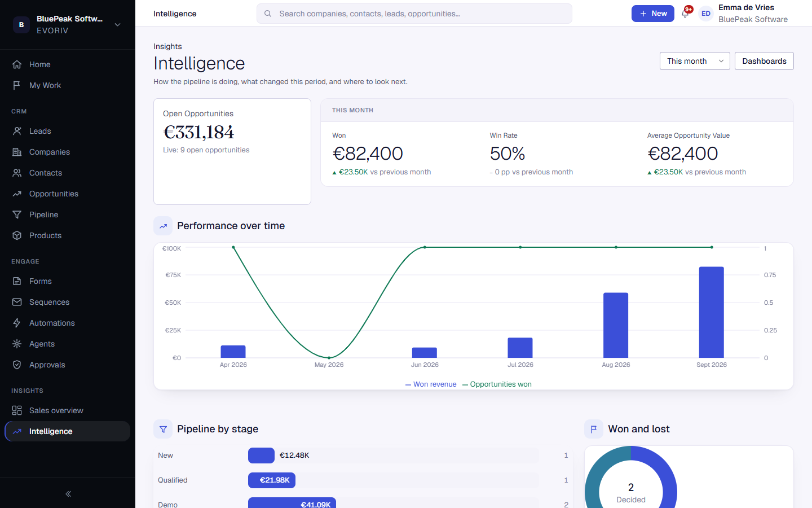Click the Open Opportunities €331,184 card
This screenshot has width=812, height=508.
point(232,151)
